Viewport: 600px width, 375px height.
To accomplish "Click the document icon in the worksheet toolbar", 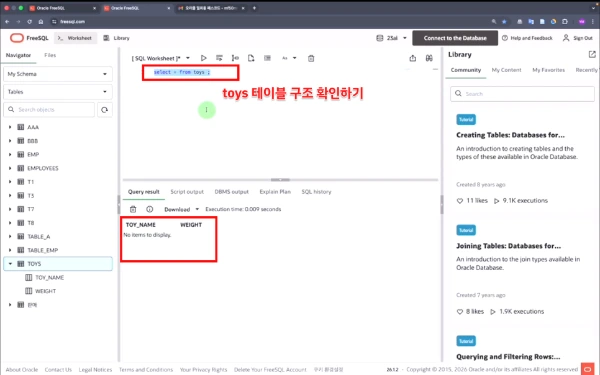I will 251,58.
